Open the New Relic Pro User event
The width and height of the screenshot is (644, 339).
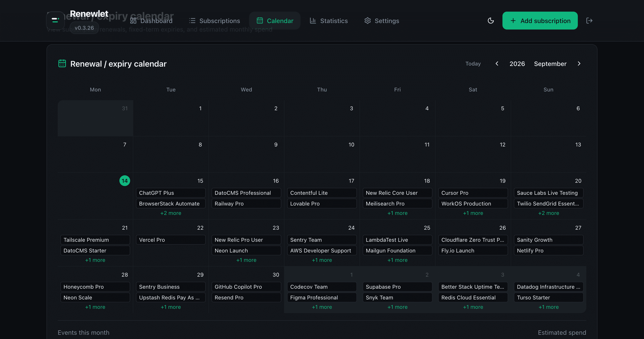246,240
